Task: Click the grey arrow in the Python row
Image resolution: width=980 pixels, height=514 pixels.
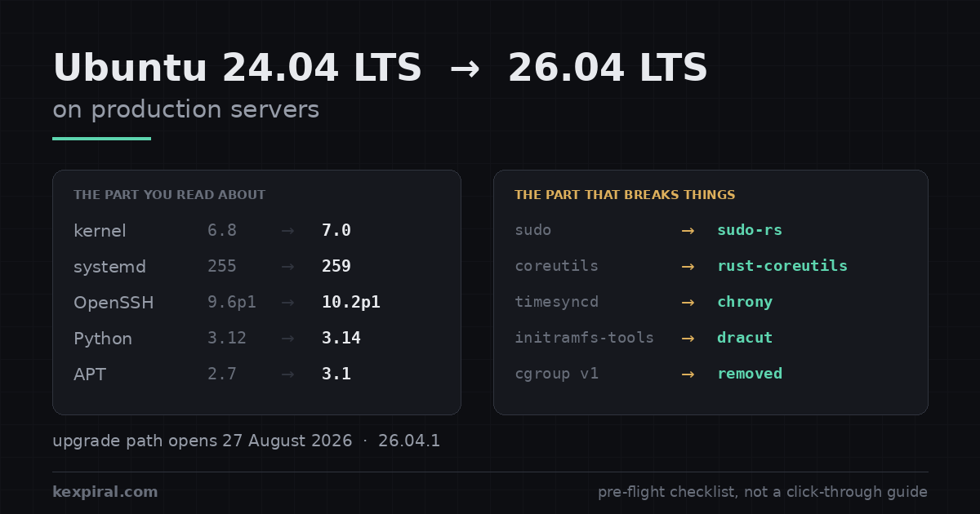Action: pos(287,339)
